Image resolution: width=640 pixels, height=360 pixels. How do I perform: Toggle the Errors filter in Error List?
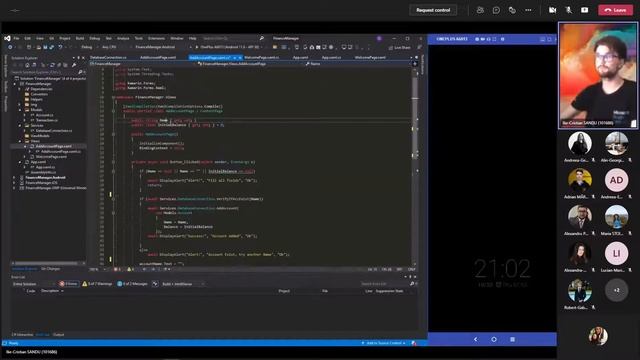[69, 284]
